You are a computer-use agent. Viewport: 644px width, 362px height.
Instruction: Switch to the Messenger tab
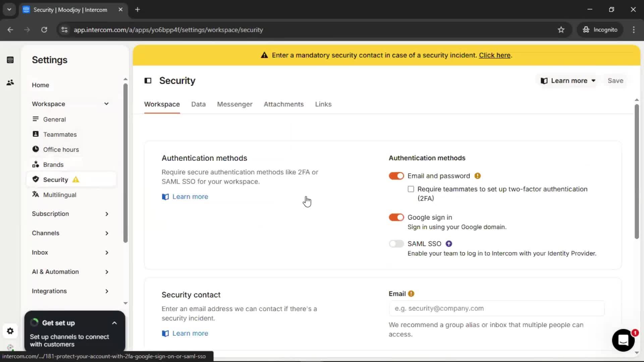pos(234,104)
